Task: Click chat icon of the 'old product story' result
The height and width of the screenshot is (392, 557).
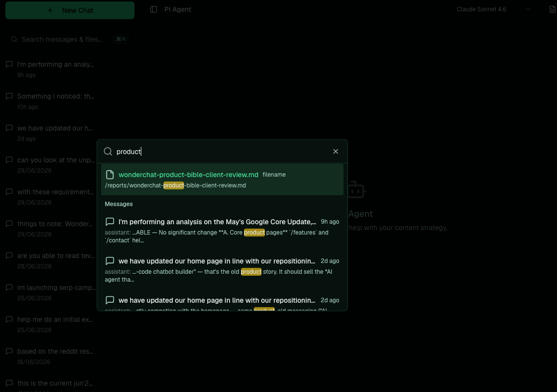Action: (x=110, y=261)
